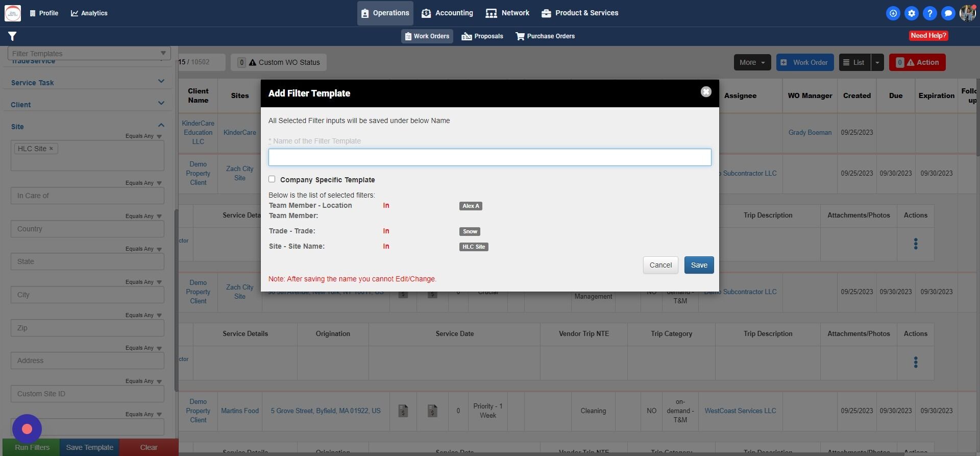The height and width of the screenshot is (456, 980).
Task: Open actions menu for second trip row
Action: point(916,363)
